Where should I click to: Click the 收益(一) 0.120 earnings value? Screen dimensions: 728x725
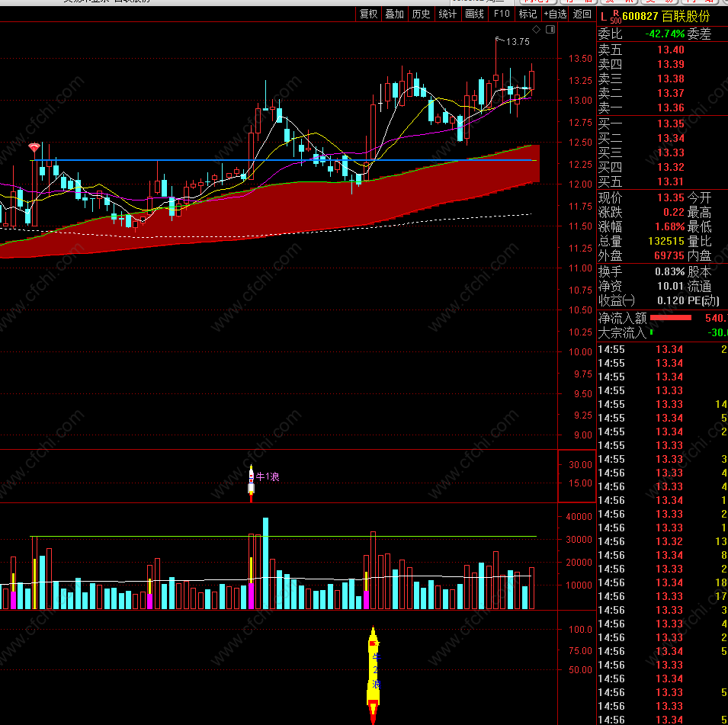tap(671, 300)
